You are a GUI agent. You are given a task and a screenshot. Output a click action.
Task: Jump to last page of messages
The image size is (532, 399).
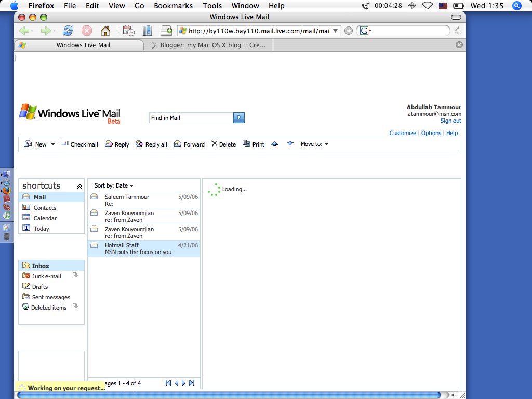tap(192, 383)
